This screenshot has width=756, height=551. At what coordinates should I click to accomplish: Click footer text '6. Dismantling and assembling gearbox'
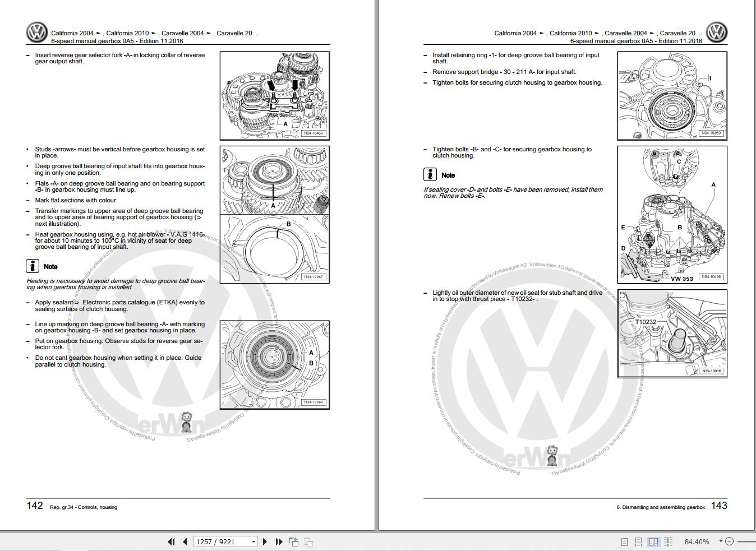(661, 507)
